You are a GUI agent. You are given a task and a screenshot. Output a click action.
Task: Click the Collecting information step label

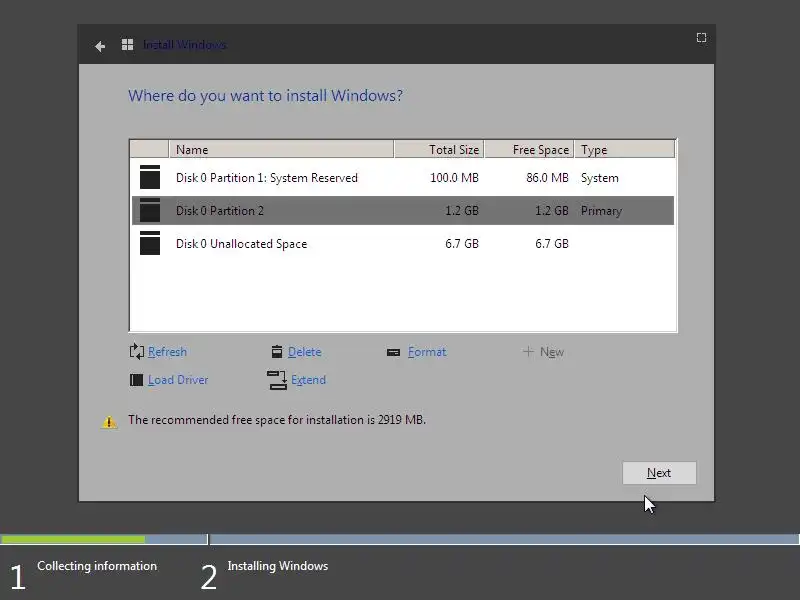[97, 566]
